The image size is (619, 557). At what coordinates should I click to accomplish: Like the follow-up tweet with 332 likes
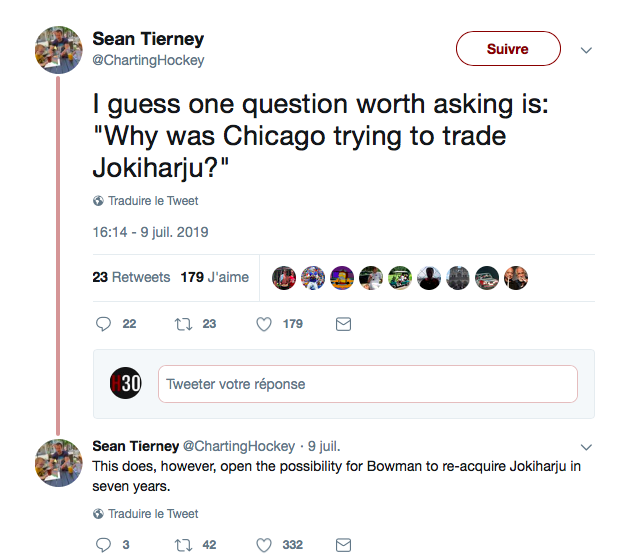(x=264, y=545)
